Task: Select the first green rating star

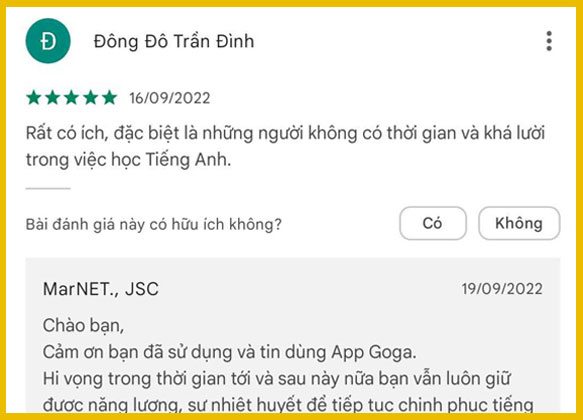Action: 33,98
